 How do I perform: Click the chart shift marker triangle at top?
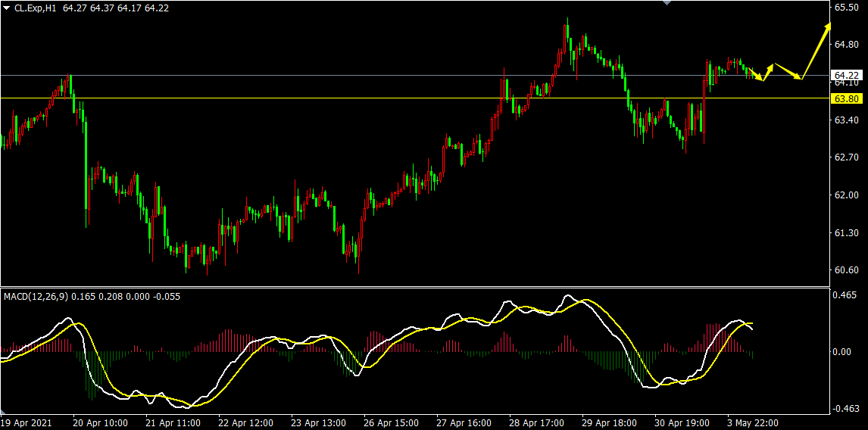(667, 3)
